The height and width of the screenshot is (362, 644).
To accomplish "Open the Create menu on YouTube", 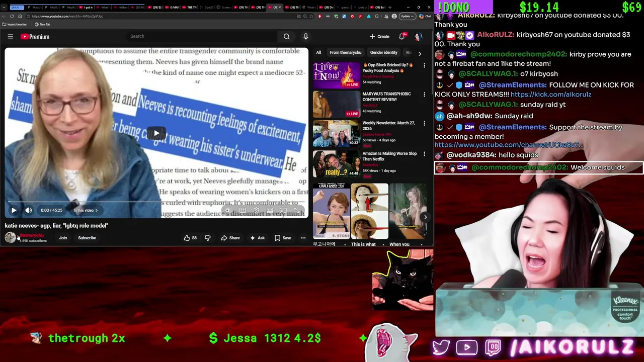I will 379,36.
